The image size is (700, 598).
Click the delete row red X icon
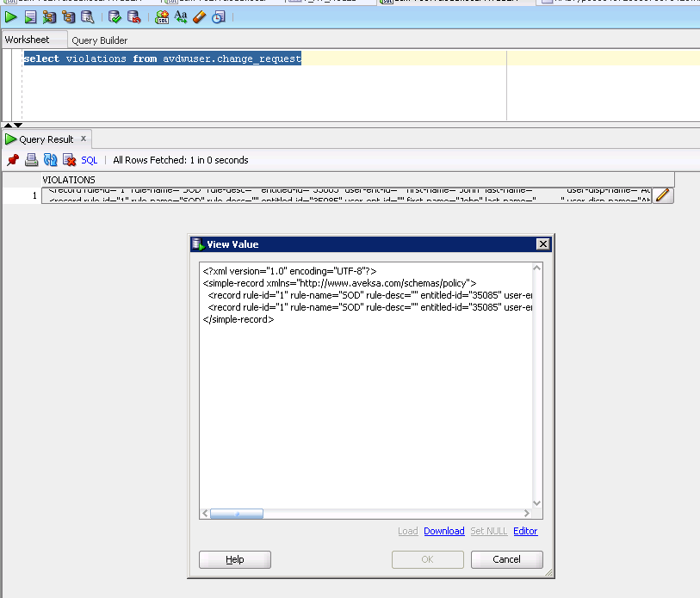pyautogui.click(x=69, y=160)
